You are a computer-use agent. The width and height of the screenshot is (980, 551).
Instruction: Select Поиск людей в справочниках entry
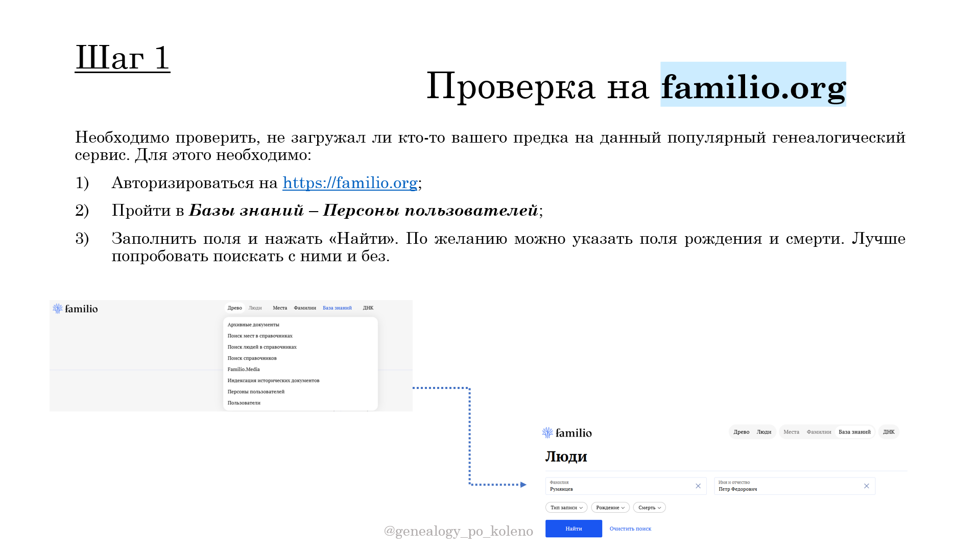[262, 347]
